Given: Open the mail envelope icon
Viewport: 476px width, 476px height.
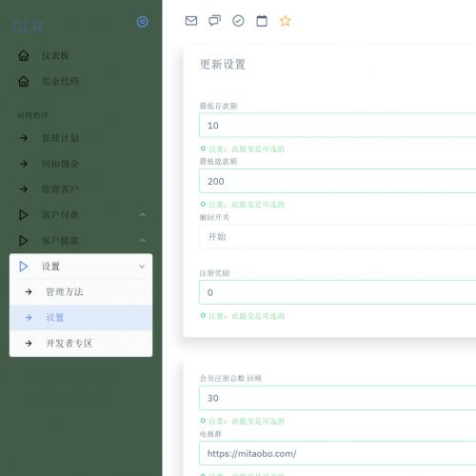Looking at the screenshot, I should coord(191,21).
